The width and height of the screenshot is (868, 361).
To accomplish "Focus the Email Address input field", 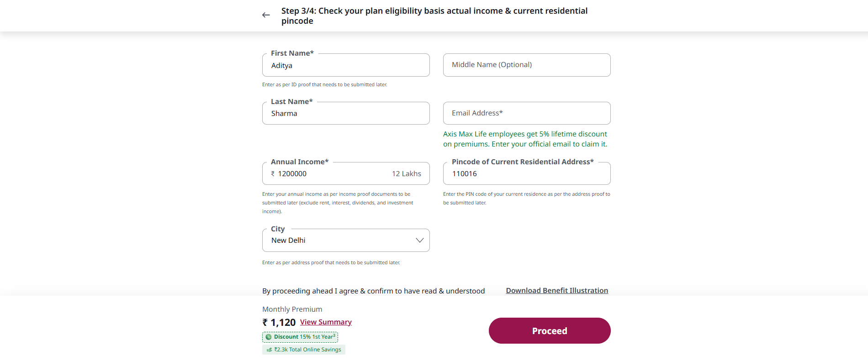I will pyautogui.click(x=526, y=113).
